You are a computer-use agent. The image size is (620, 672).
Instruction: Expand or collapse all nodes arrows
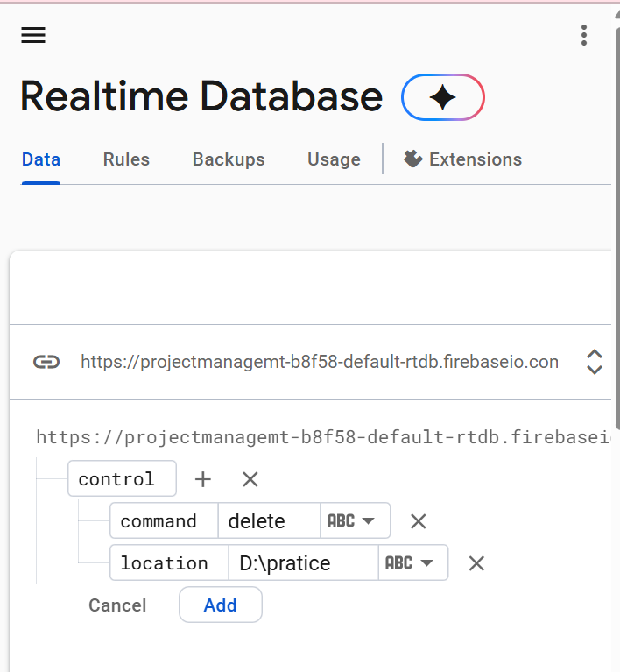(x=595, y=362)
